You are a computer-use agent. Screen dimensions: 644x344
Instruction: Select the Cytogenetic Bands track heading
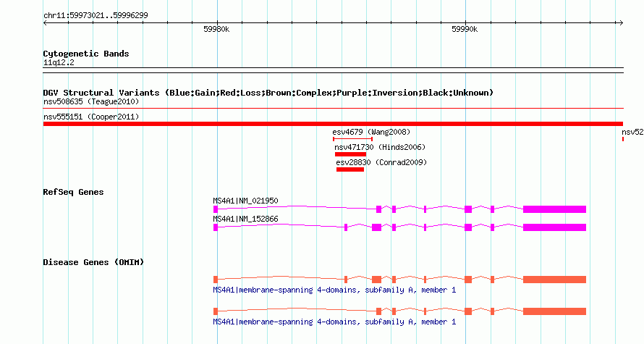click(x=86, y=54)
